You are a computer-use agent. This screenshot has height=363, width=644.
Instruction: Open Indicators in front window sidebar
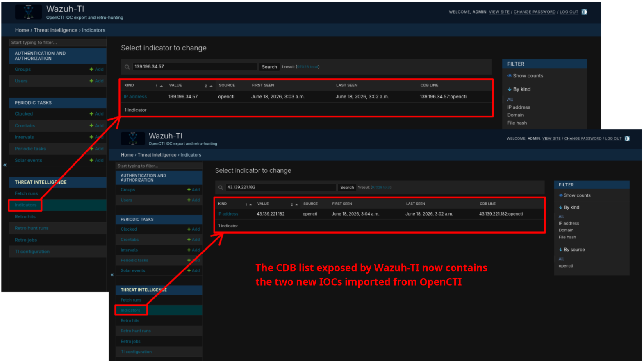point(130,311)
